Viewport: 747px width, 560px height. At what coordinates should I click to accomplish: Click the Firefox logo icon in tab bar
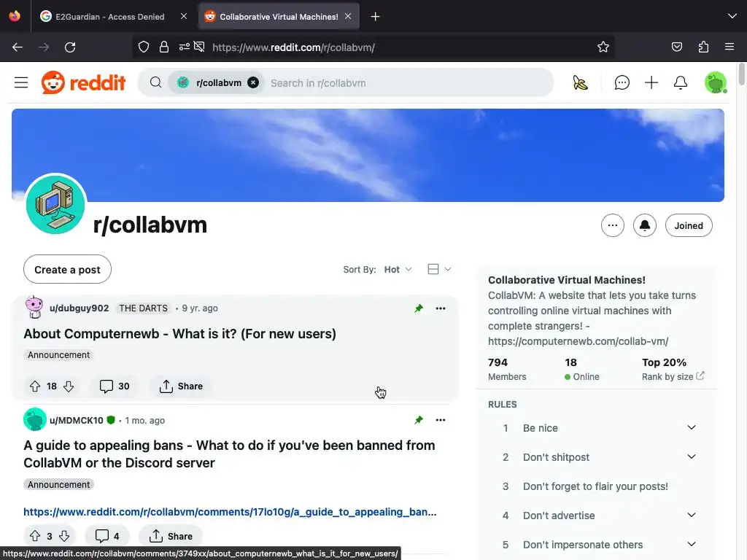(15, 16)
